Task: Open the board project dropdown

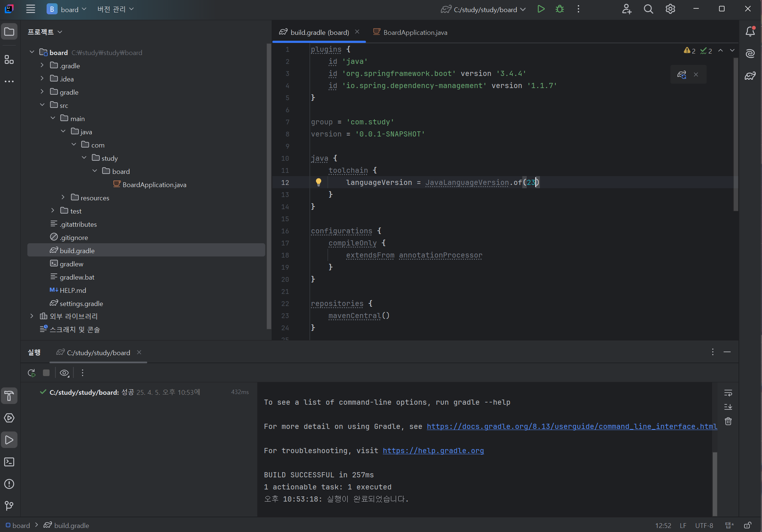Action: pyautogui.click(x=67, y=9)
